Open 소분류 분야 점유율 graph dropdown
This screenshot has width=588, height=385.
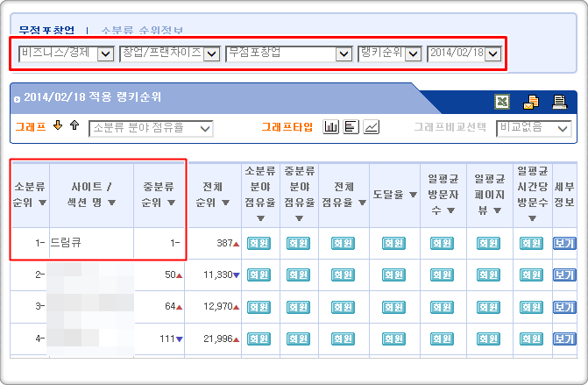pos(151,129)
